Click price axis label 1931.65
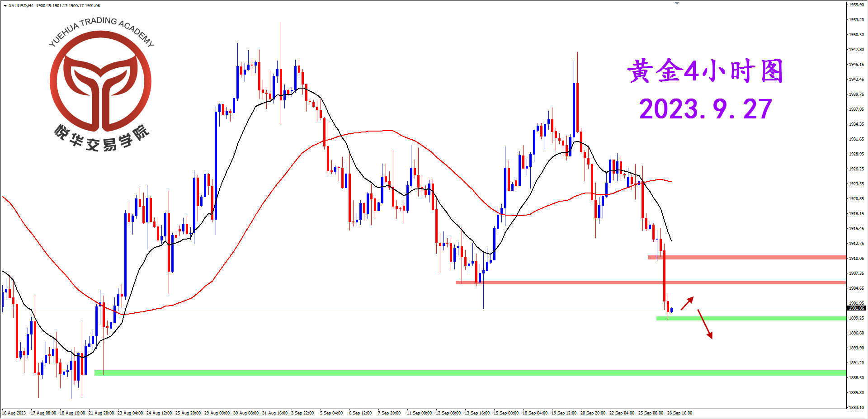Viewport: 868px width, 419px height. coord(856,139)
